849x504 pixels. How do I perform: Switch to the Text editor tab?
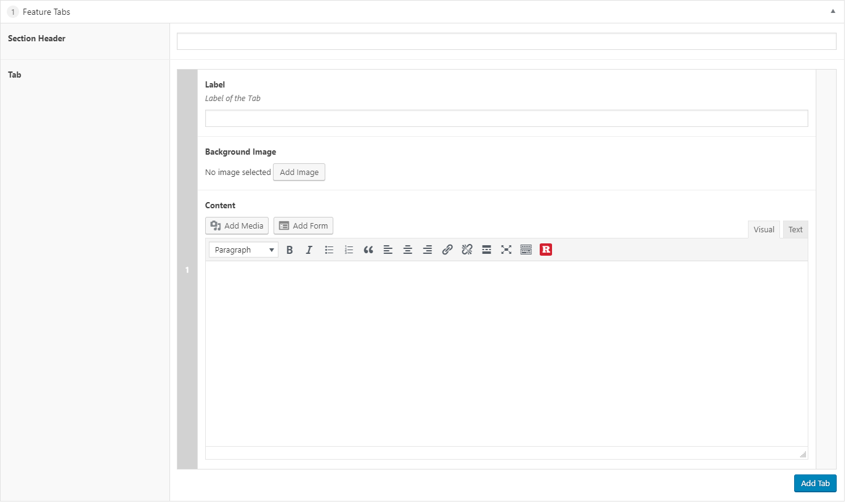[795, 229]
